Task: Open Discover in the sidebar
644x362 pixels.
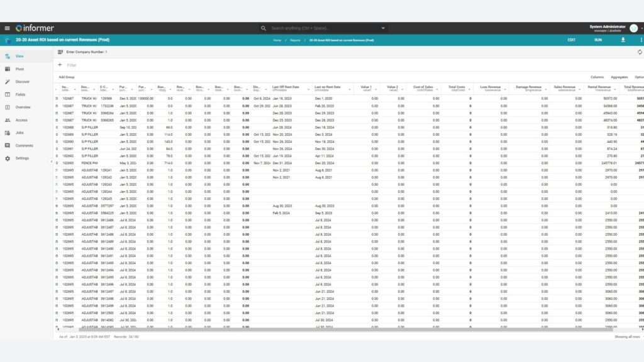Action: tap(22, 82)
